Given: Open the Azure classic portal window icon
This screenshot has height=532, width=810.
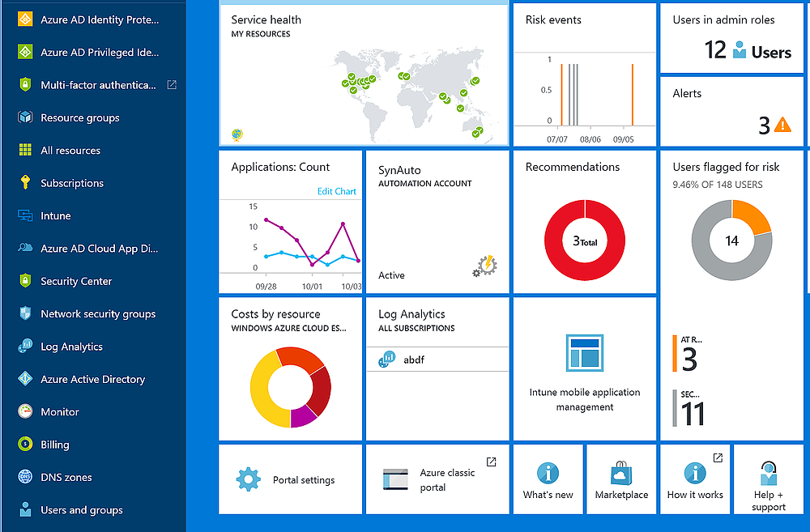Looking at the screenshot, I should 395,479.
